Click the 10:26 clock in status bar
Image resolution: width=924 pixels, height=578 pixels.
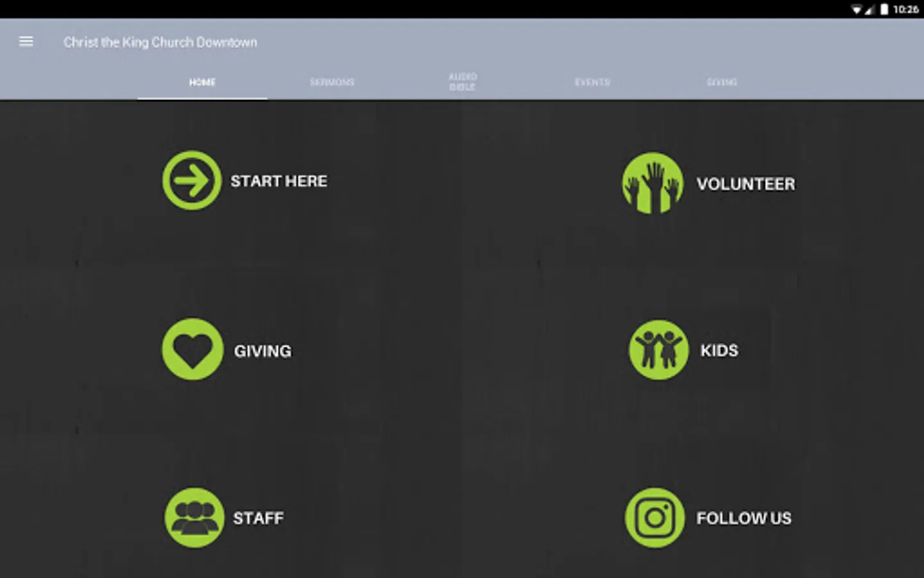[906, 9]
